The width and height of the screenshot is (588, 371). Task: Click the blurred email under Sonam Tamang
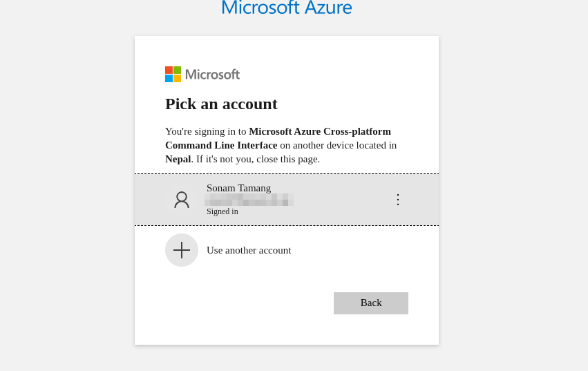249,200
